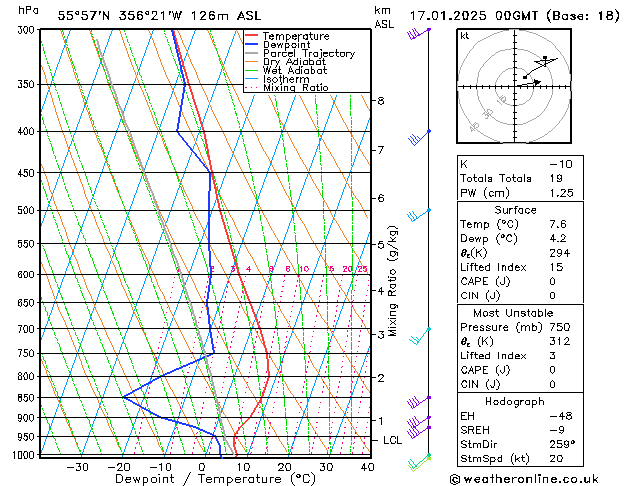Select the Wet Adiabat legend entry

point(286,71)
